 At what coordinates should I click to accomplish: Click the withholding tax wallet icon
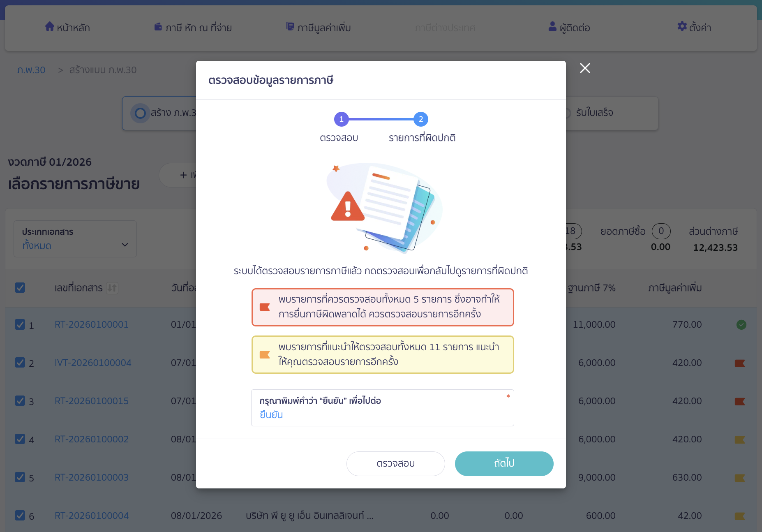[158, 27]
